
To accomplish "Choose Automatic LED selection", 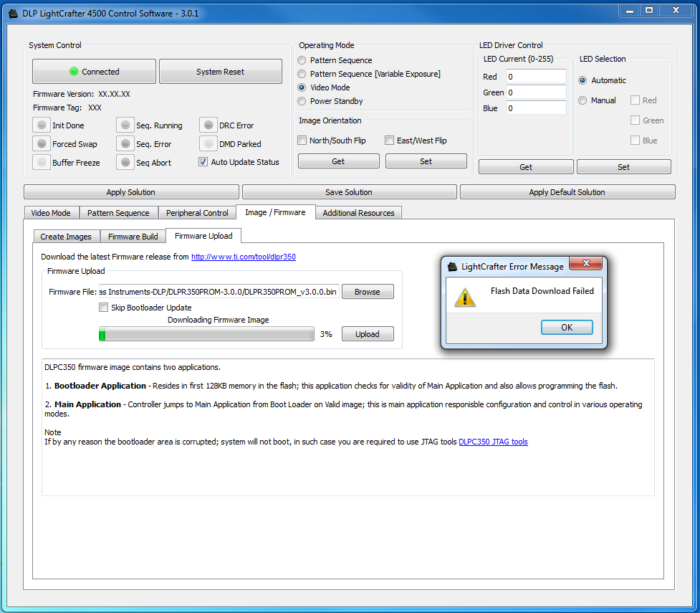I will coord(582,80).
